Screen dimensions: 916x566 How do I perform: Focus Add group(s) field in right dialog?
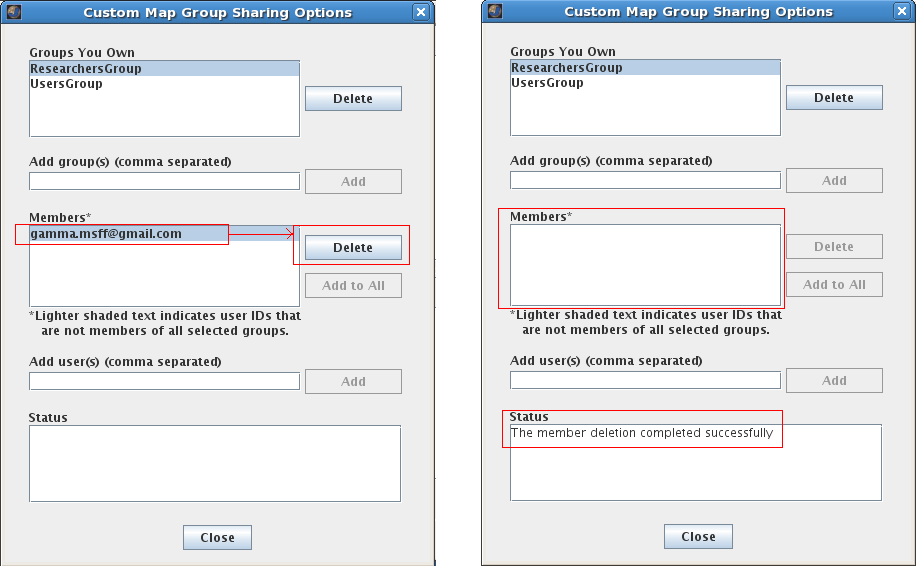tap(645, 180)
